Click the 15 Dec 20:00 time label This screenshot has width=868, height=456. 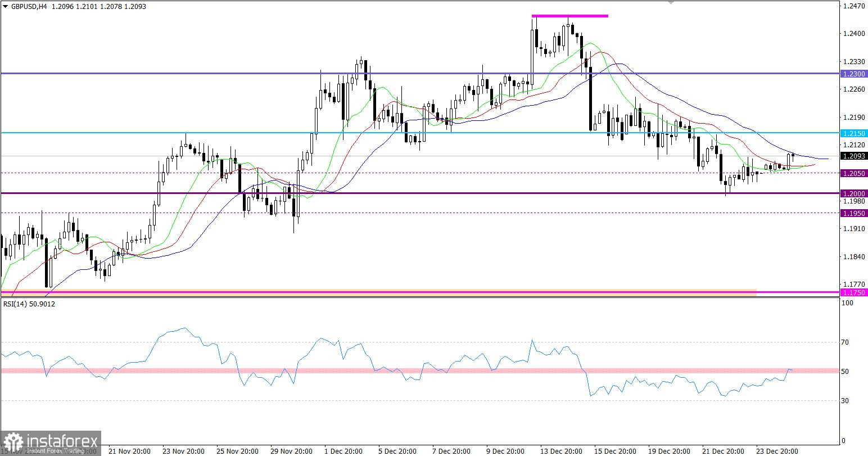(x=615, y=451)
